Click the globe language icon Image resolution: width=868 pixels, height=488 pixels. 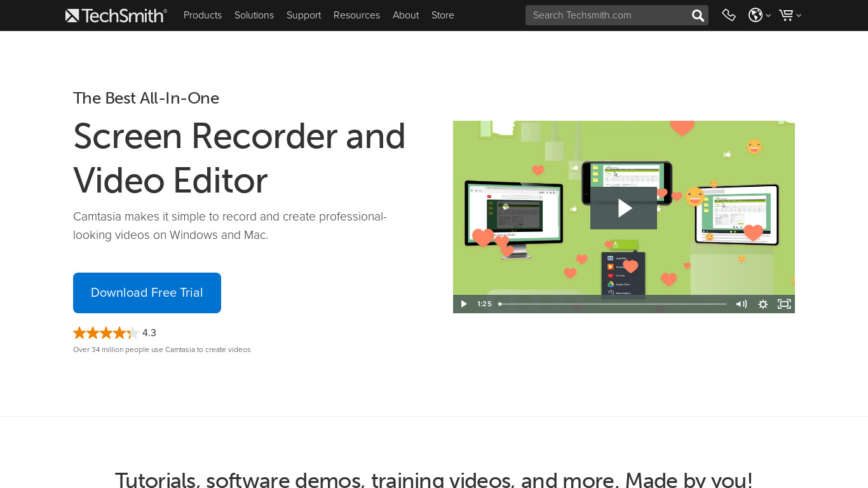click(756, 15)
